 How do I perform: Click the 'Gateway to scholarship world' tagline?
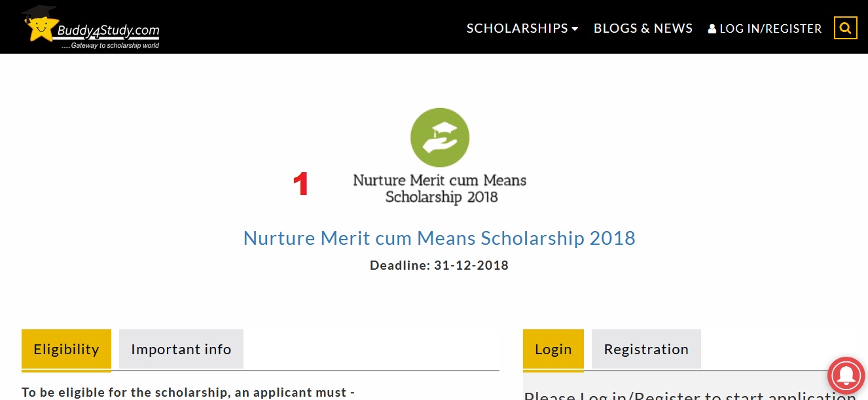[x=110, y=46]
